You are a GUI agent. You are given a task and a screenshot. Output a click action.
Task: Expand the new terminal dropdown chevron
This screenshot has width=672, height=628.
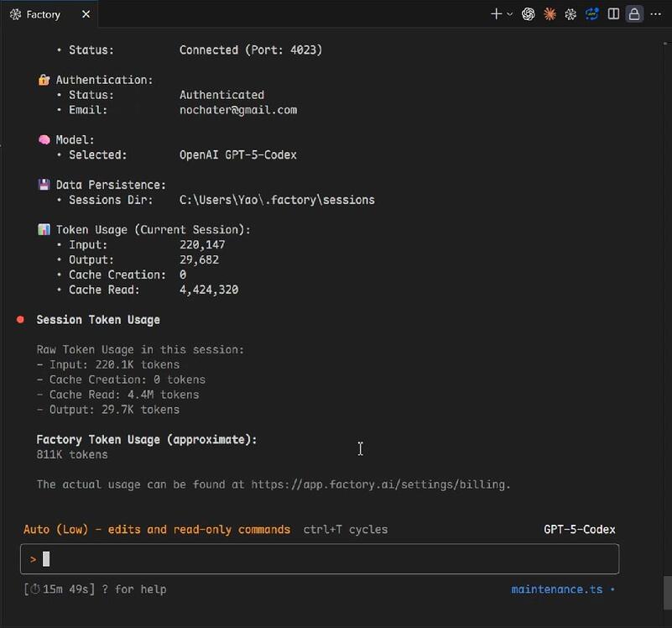(509, 14)
